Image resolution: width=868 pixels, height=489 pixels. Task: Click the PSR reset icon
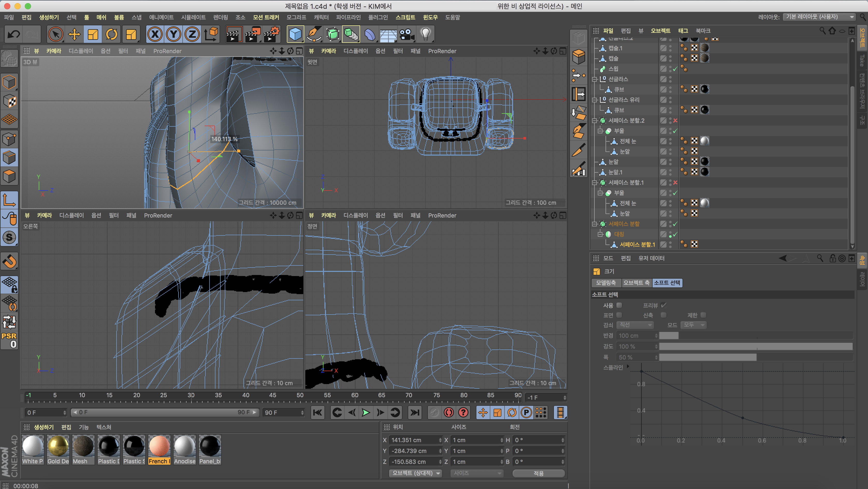9,340
